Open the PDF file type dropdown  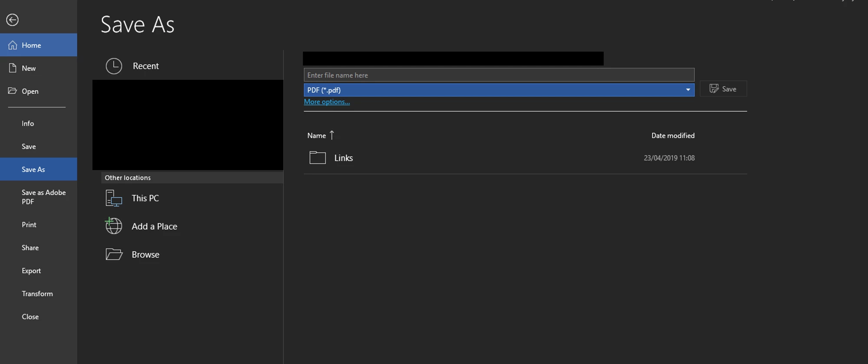point(499,90)
